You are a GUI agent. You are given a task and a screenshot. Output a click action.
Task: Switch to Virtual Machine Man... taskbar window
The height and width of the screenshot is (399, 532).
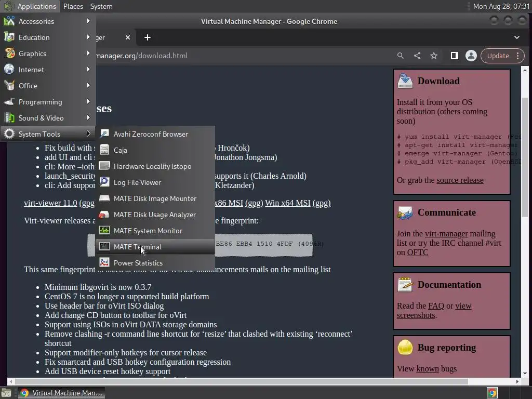coord(61,393)
